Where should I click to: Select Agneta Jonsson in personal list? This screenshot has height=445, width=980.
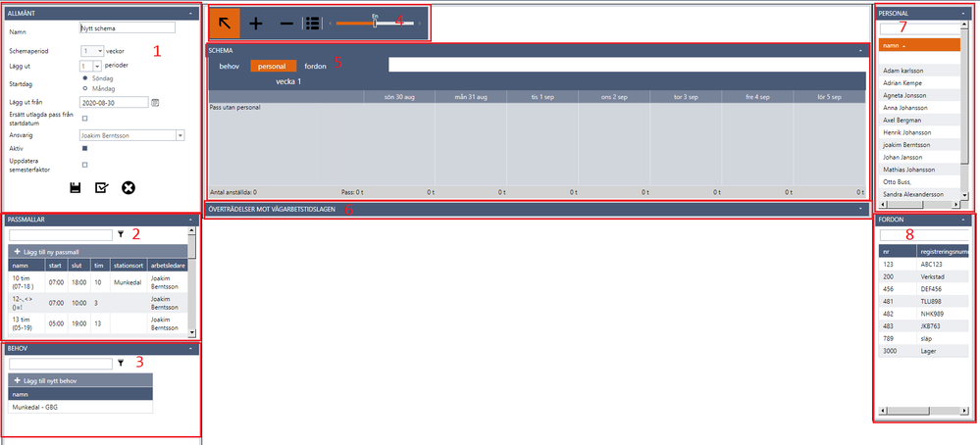coord(919,95)
